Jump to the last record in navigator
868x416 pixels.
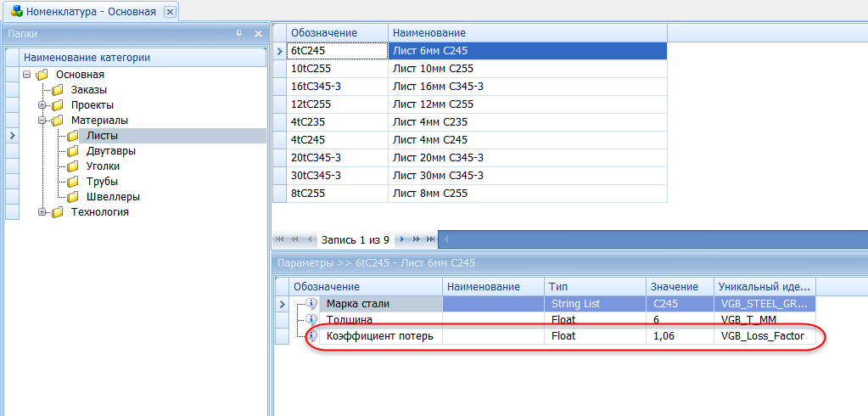(x=431, y=239)
